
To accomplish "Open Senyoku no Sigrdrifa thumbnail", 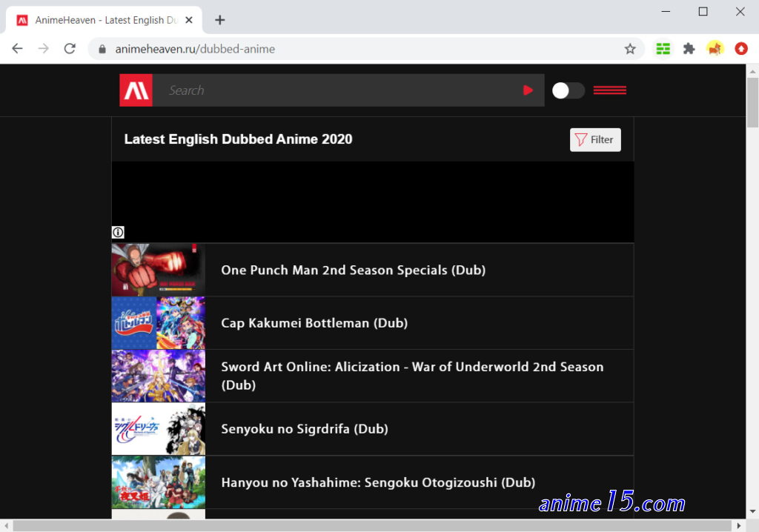I will tap(159, 429).
